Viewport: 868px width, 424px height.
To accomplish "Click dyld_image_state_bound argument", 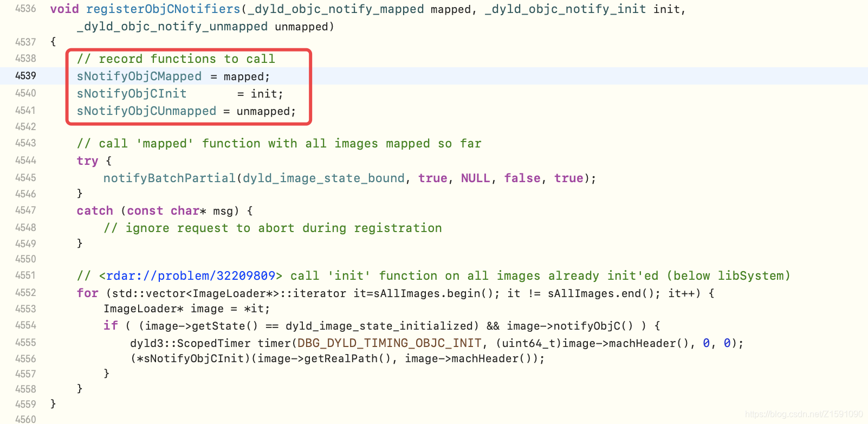I will (x=323, y=178).
